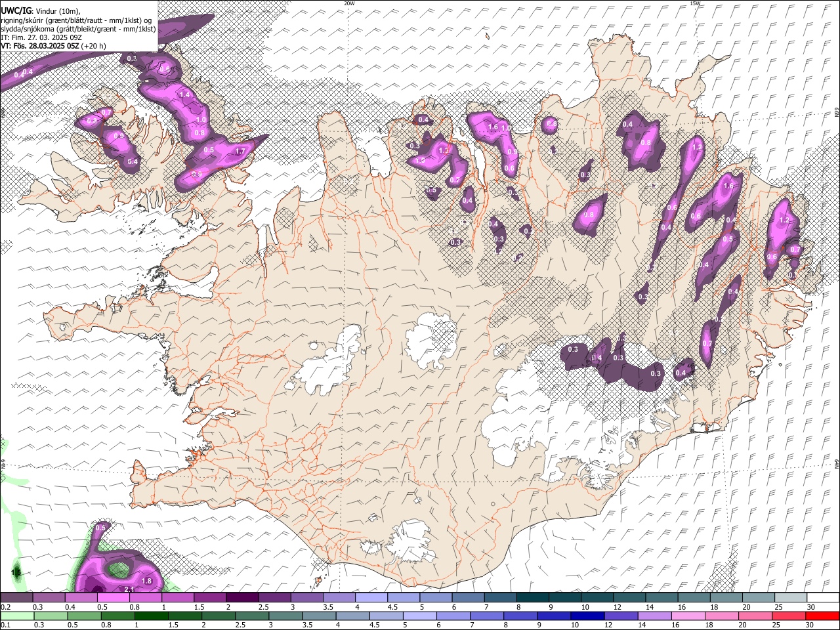Click bright red bottom legend swatch above 30
Screen dimensions: 840x630
coord(822,616)
